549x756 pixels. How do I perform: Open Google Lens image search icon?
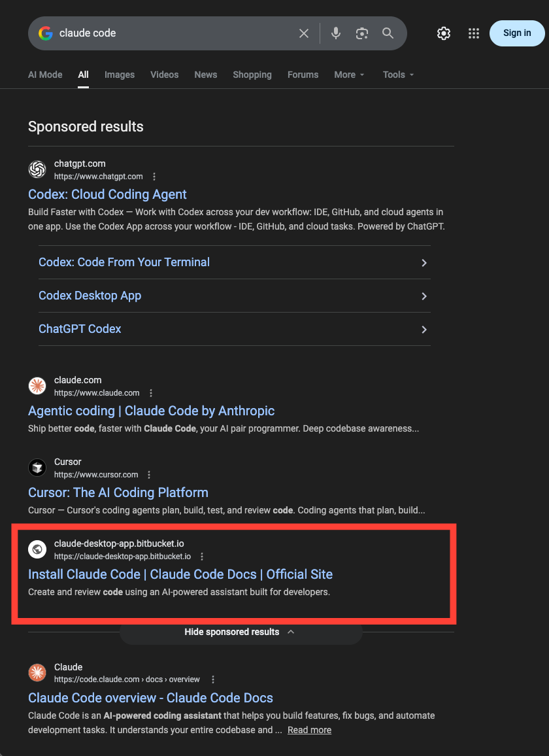(x=362, y=33)
